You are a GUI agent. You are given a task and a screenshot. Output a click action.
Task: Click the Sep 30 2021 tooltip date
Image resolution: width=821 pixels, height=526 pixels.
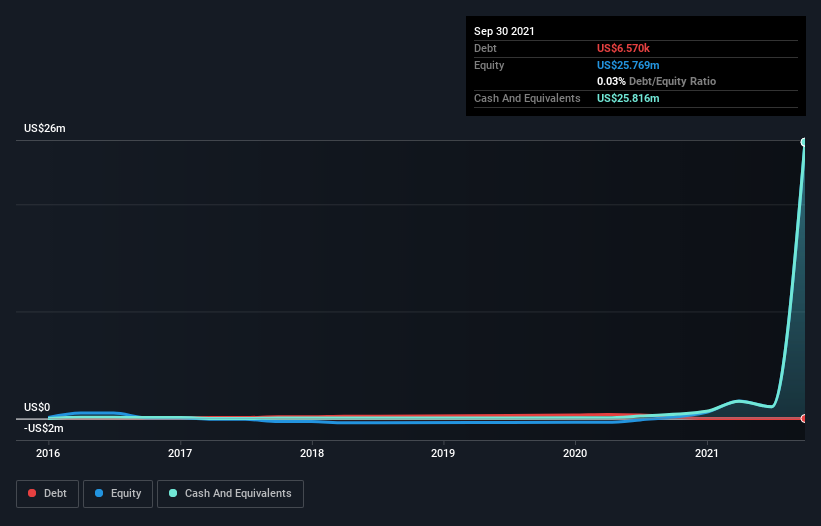point(504,31)
